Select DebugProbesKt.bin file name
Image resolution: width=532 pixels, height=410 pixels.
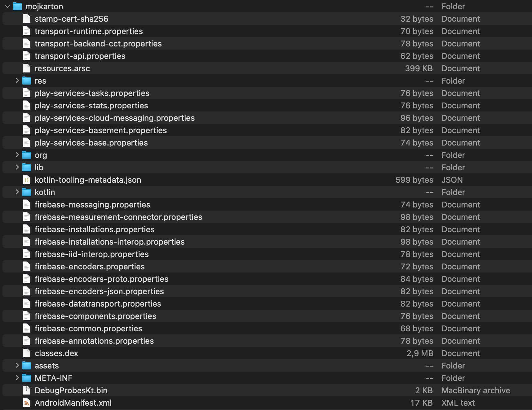(71, 390)
